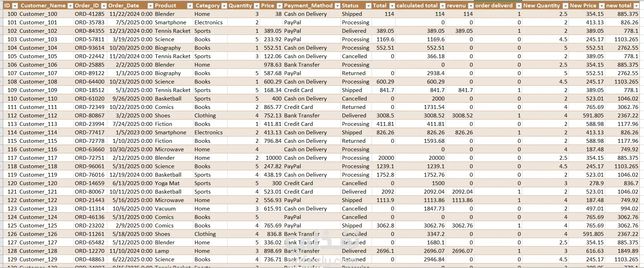Expand the Order_ID column filter
The image size is (644, 268).
(104, 6)
